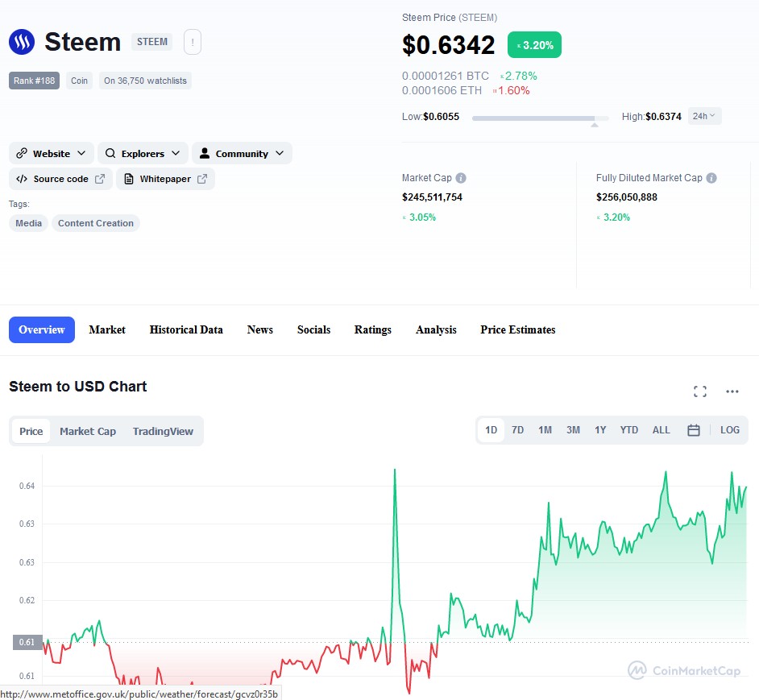
Task: Expand the Explorers dropdown
Action: click(175, 154)
